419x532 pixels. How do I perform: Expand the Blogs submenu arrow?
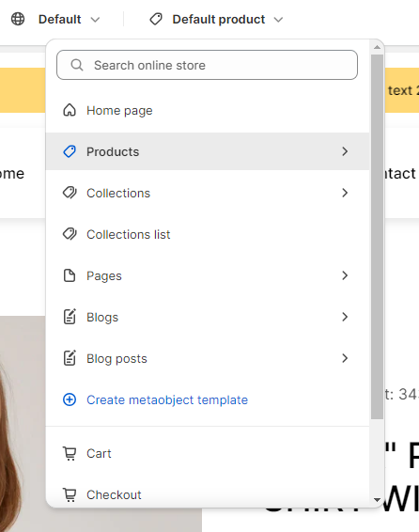tap(345, 317)
